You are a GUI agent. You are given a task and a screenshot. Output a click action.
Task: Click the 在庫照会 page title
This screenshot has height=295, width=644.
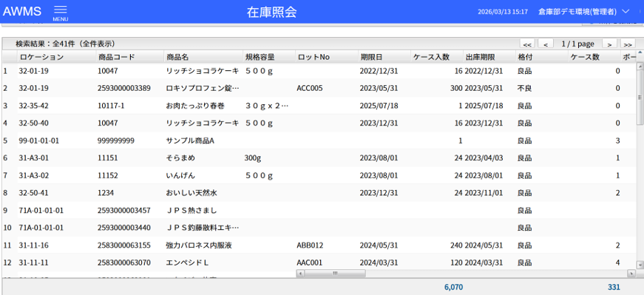(x=271, y=13)
